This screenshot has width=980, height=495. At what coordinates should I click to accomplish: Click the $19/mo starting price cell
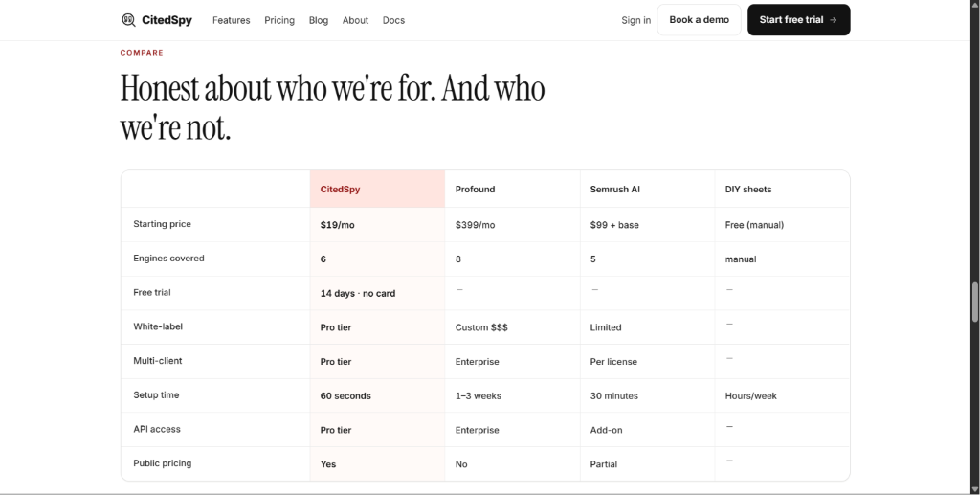(377, 224)
